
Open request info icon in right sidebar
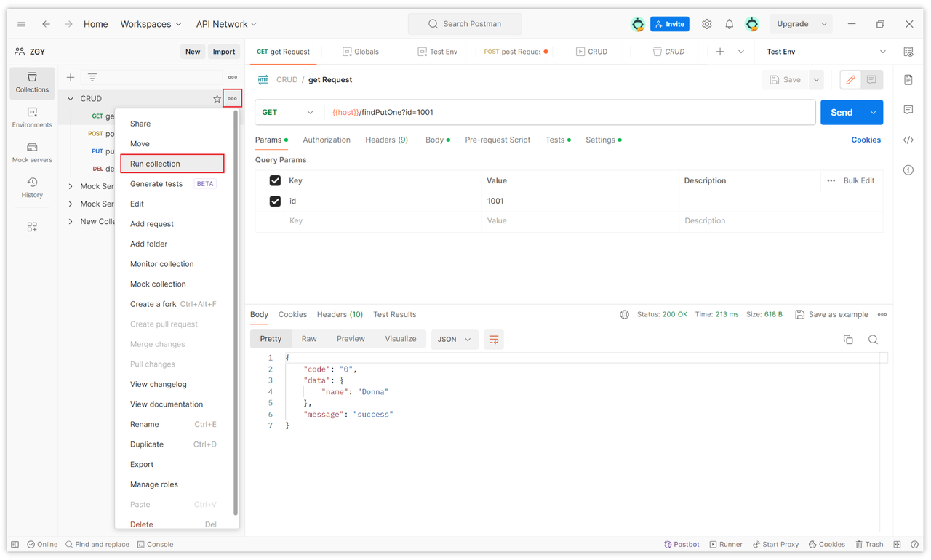[908, 170]
